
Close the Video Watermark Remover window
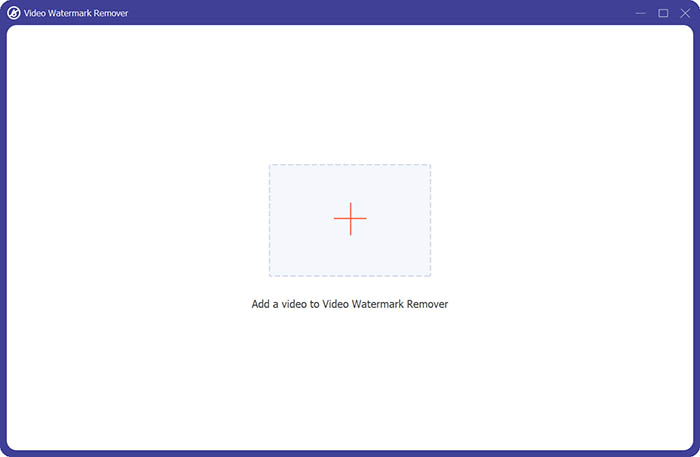point(685,13)
